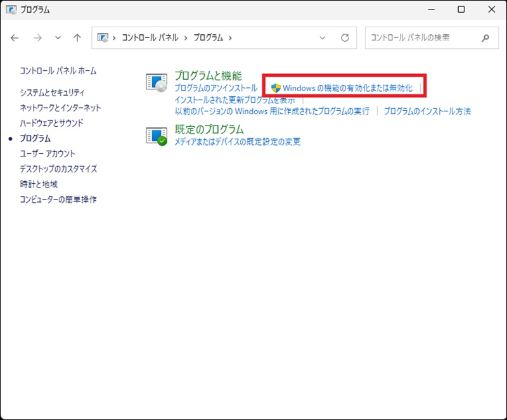
Task: Click メディアまたはデバイスの既定設定の変更 link
Action: (238, 141)
